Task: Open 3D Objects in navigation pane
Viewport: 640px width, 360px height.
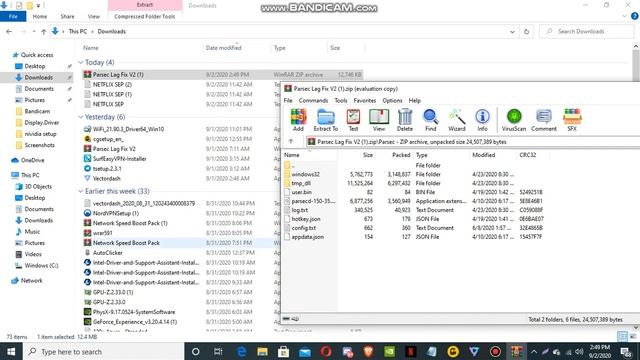Action: pos(38,187)
